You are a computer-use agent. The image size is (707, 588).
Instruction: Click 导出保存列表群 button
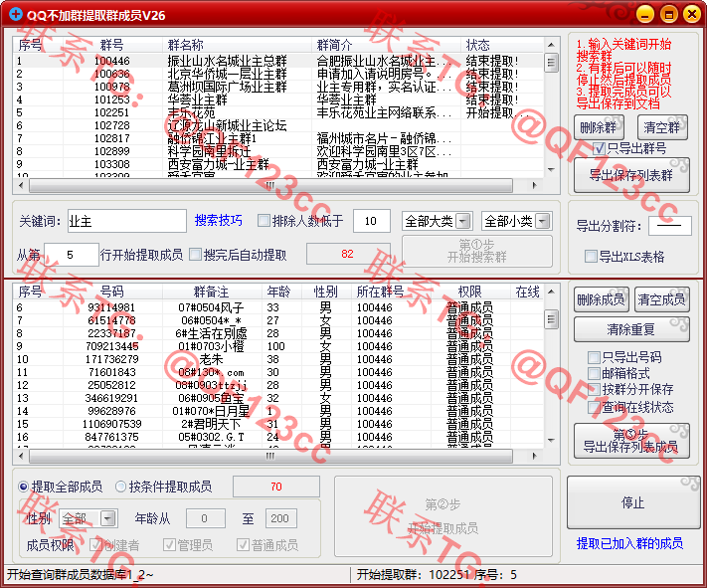click(x=631, y=175)
